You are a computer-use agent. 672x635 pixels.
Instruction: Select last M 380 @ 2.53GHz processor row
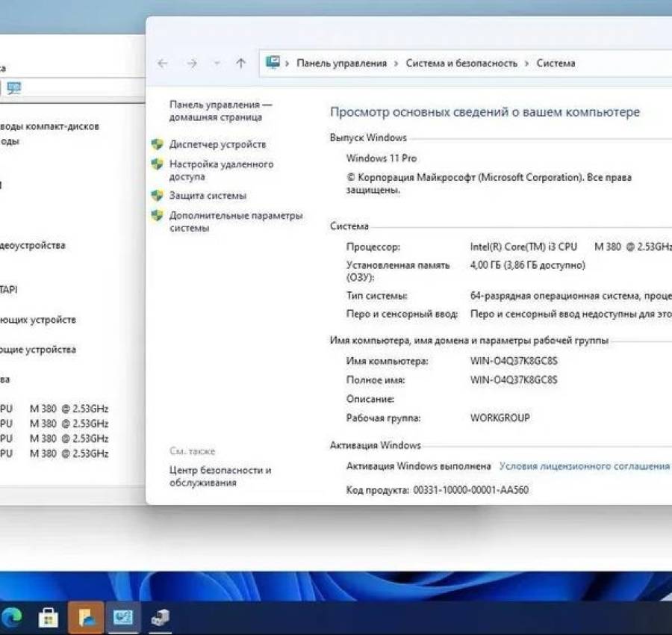[54, 453]
